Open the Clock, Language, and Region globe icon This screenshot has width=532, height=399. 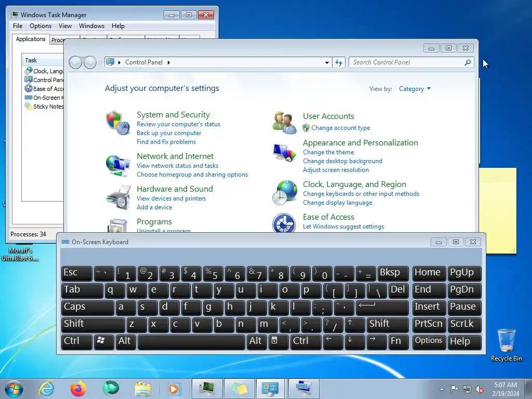tap(284, 192)
